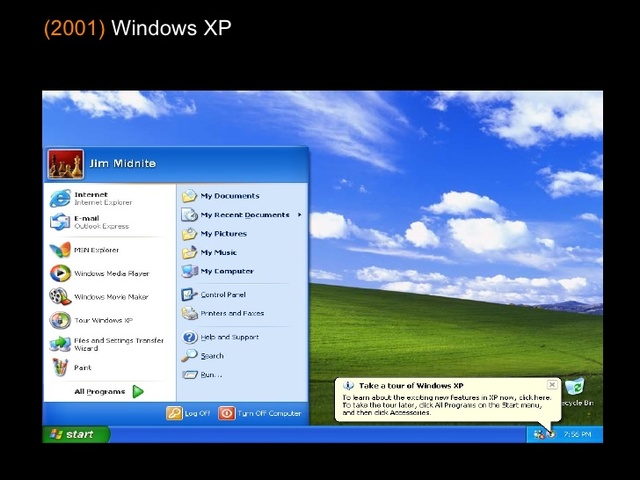Open the My Pictures folder icon
This screenshot has height=480, width=640.
point(189,234)
